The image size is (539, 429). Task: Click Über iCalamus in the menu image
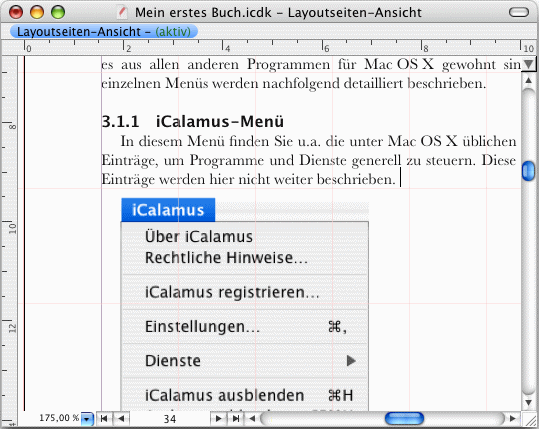point(199,237)
